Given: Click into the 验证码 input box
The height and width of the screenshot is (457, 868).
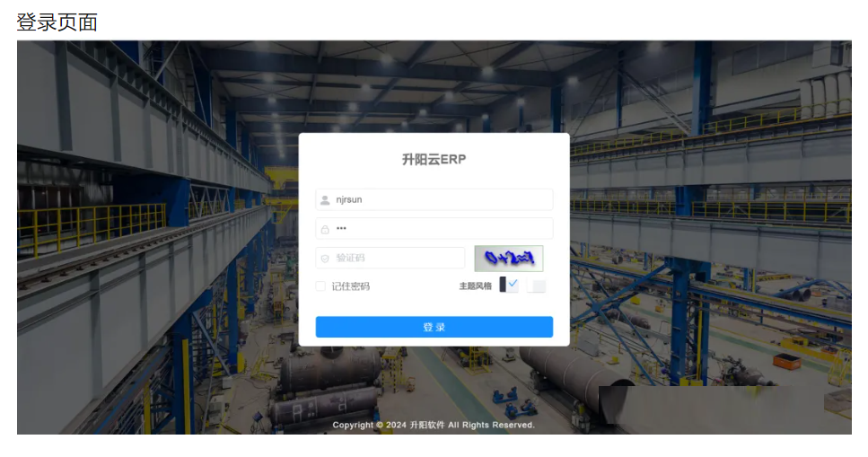Looking at the screenshot, I should [390, 258].
